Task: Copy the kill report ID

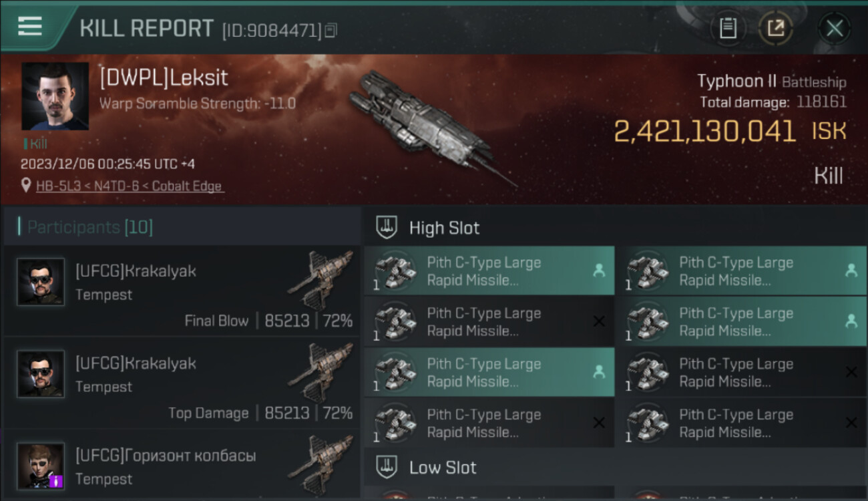Action: pos(331,30)
